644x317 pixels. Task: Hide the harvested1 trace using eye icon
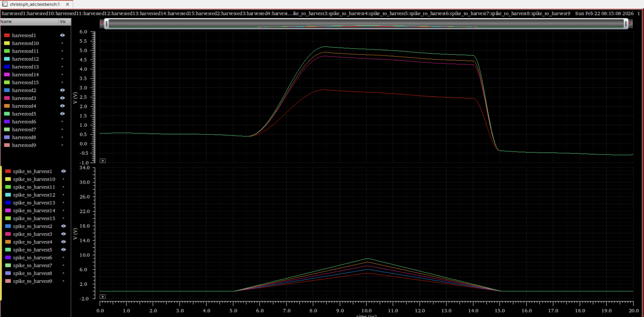[x=62, y=35]
